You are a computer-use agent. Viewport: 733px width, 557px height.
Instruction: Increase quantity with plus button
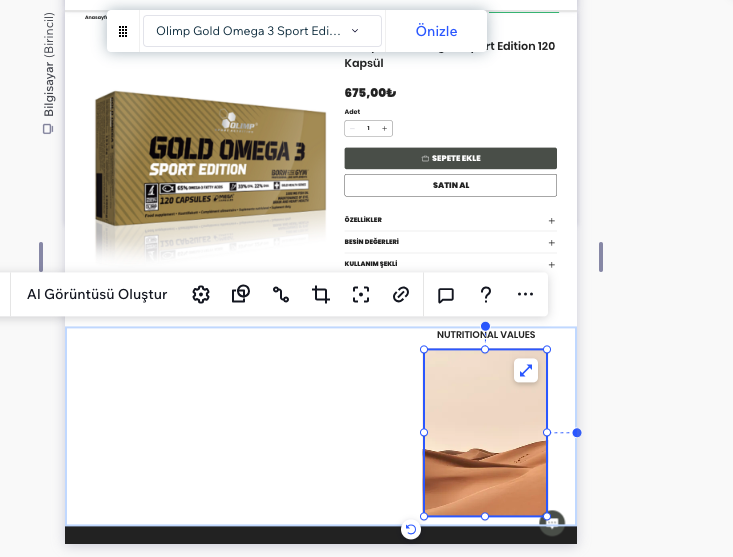coord(384,129)
